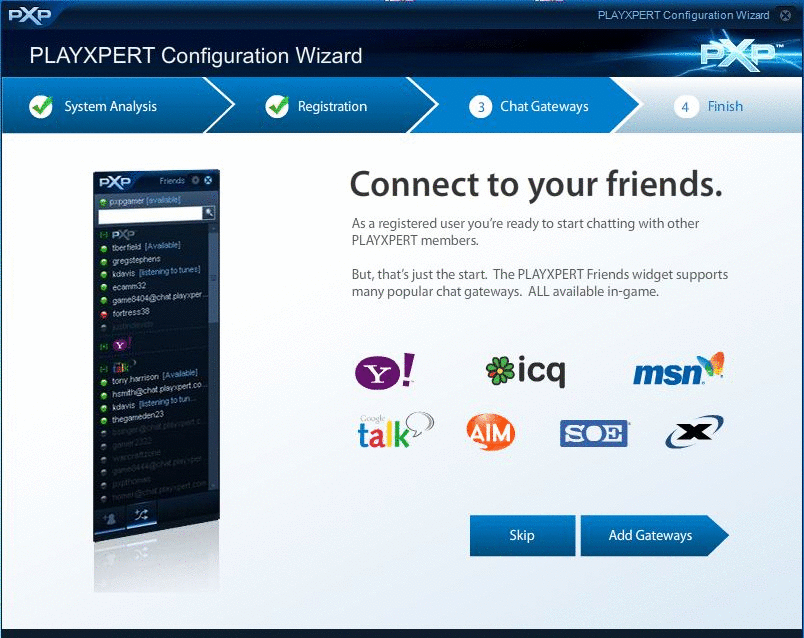
Task: Click the SOE gateway logo
Action: tap(594, 433)
